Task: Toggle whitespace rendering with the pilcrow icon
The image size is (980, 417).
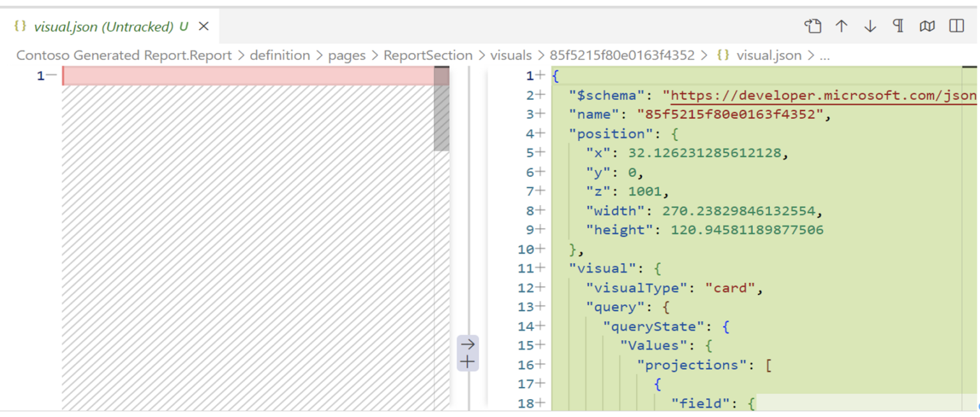Action: tap(897, 26)
